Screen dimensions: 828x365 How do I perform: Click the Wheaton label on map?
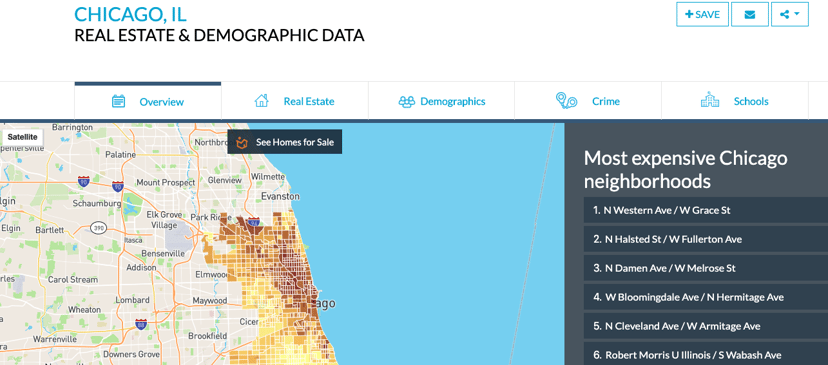(84, 310)
